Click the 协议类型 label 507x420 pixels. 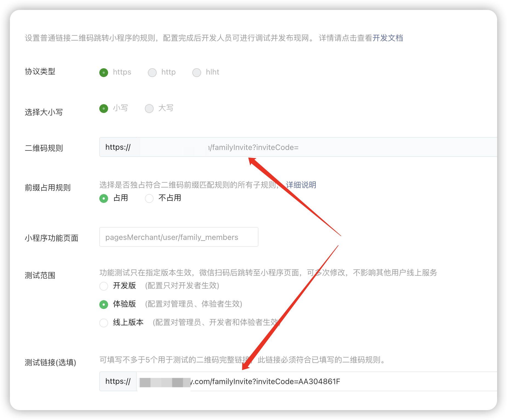tap(40, 72)
